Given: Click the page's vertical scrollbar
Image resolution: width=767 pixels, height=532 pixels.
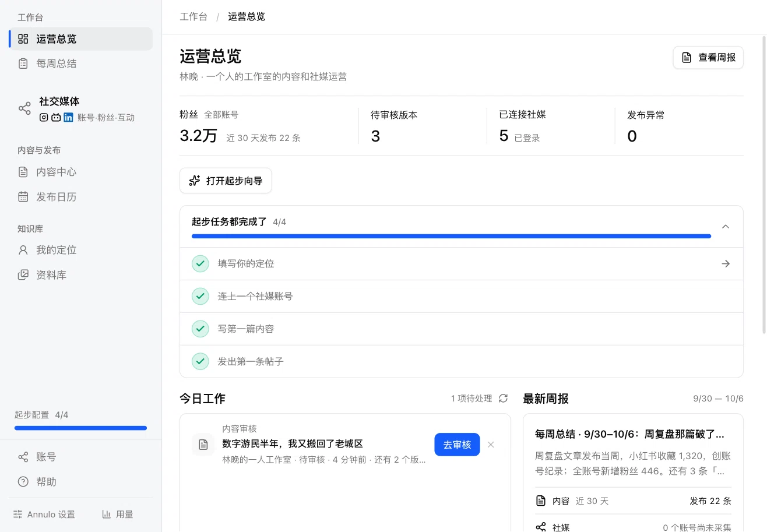Looking at the screenshot, I should tap(765, 185).
